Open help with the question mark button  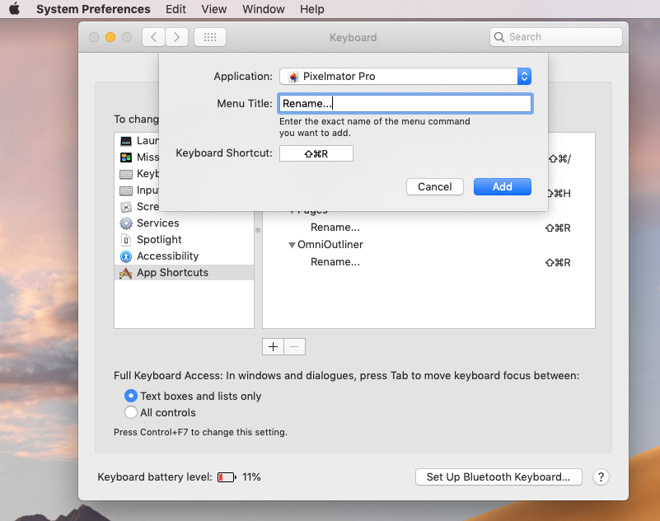point(601,477)
